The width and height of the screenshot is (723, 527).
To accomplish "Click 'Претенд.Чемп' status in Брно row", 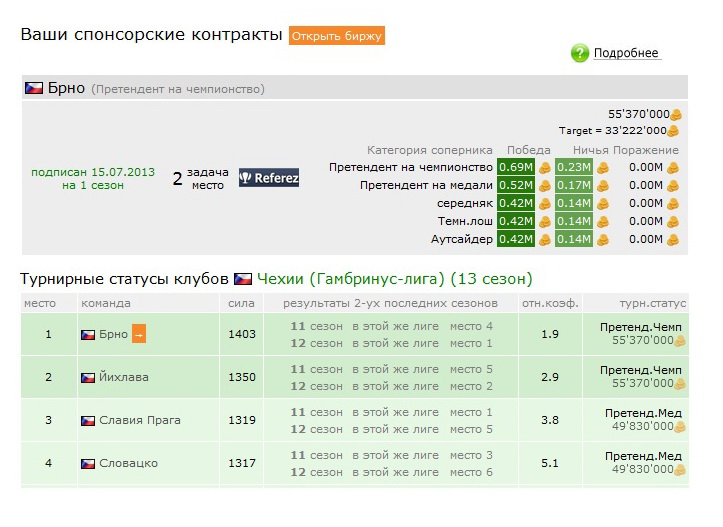I will coord(640,327).
